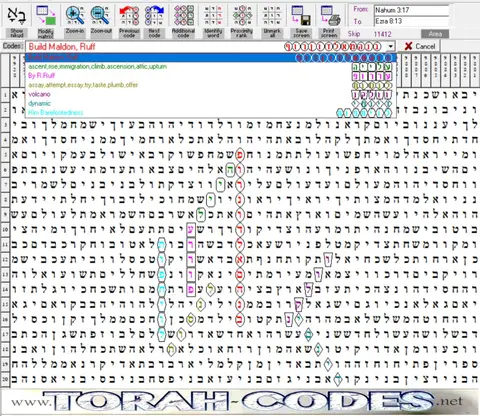Open the Modify matrix icon
This screenshot has height=416, width=480.
[x=46, y=15]
